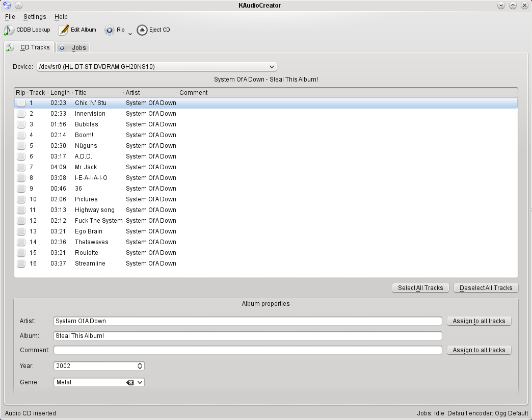Click the CDDB Lookup label
This screenshot has height=420, width=532.
33,30
